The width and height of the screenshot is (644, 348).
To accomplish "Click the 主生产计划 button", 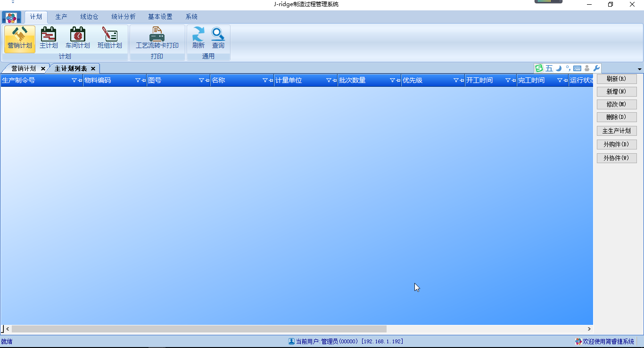I will pyautogui.click(x=616, y=131).
